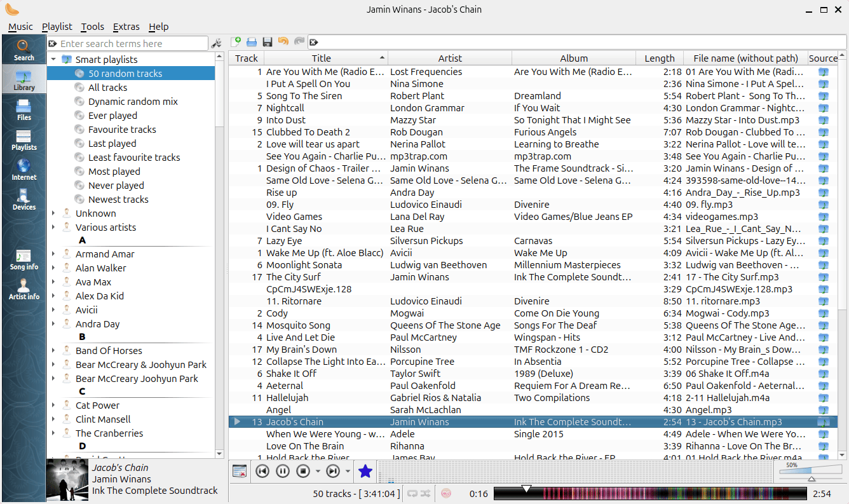
Task: Collapse the Smart playlists tree node
Action: click(x=53, y=59)
